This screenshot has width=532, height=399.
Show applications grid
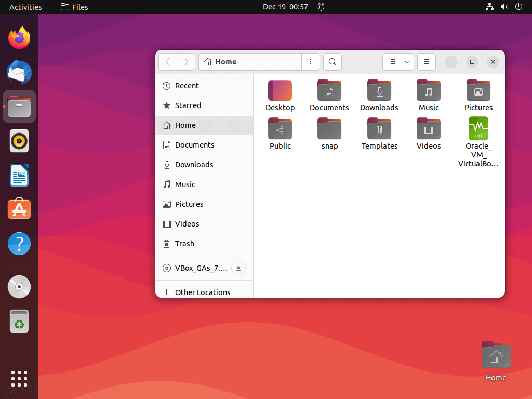click(19, 379)
